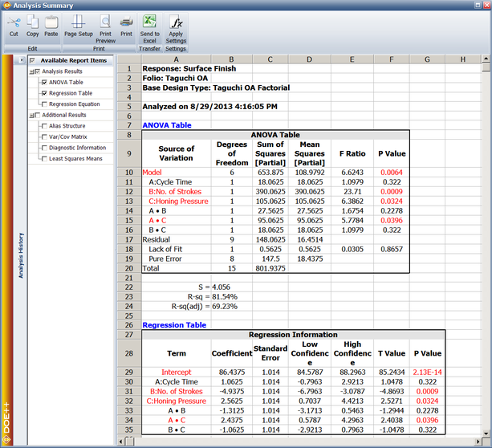Click the Folio: Taguchi OA cell
Viewport: 492px width, 448px height.
coord(175,78)
